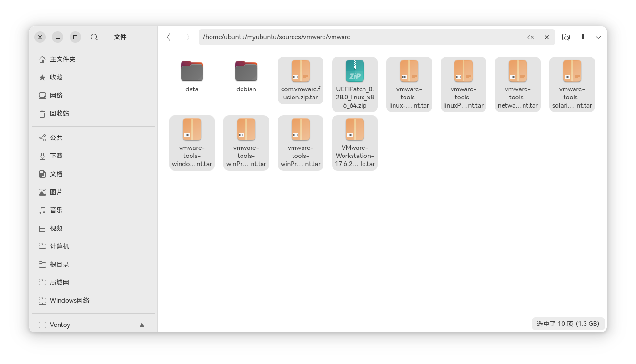
Task: Expand the view options dropdown arrow
Action: tap(598, 37)
